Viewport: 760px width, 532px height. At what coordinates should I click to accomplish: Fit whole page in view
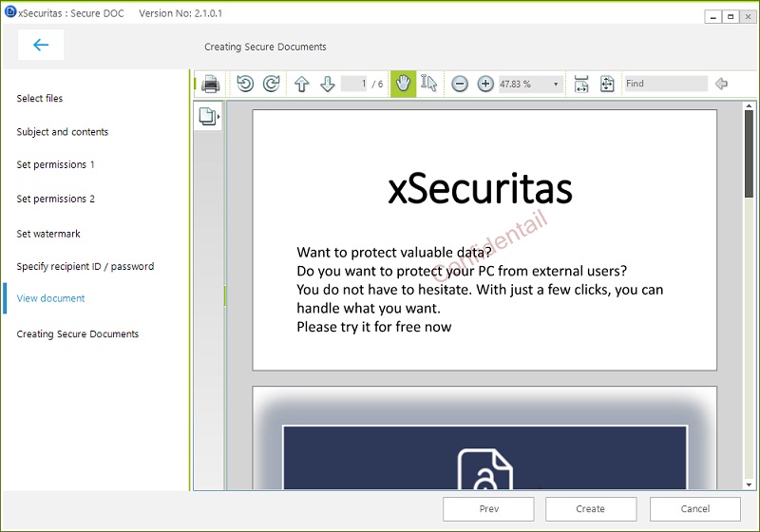pos(607,84)
